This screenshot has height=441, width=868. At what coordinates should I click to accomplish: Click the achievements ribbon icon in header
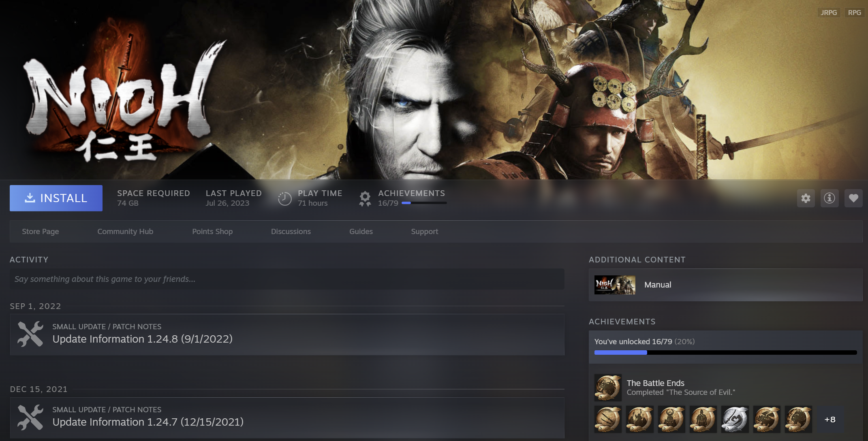pyautogui.click(x=365, y=198)
